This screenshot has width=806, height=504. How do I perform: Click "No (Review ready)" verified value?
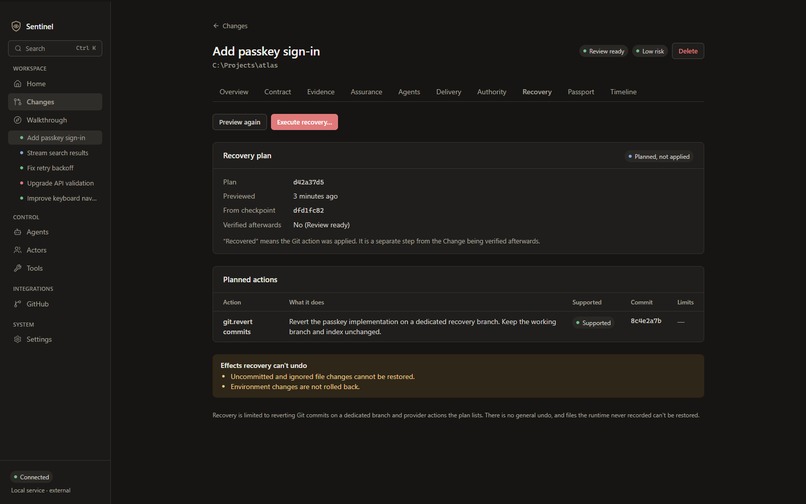321,225
